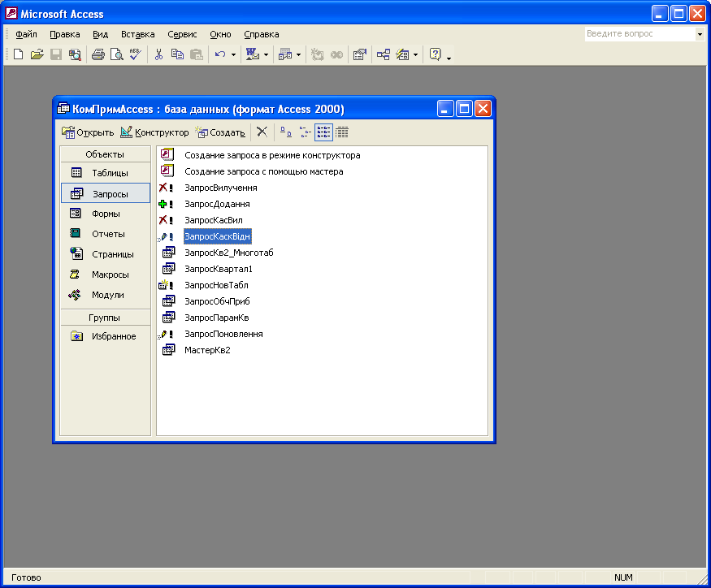Click the grayed Script Editor icon

[x=336, y=55]
